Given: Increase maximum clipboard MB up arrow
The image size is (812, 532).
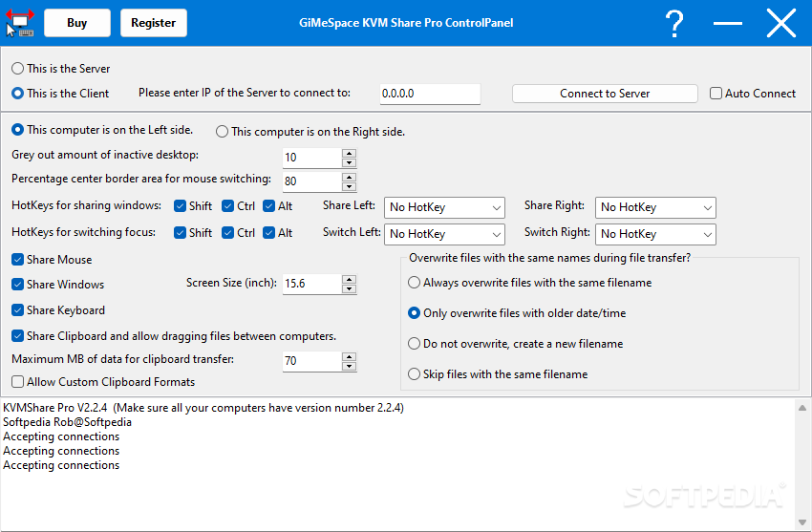Looking at the screenshot, I should [350, 356].
